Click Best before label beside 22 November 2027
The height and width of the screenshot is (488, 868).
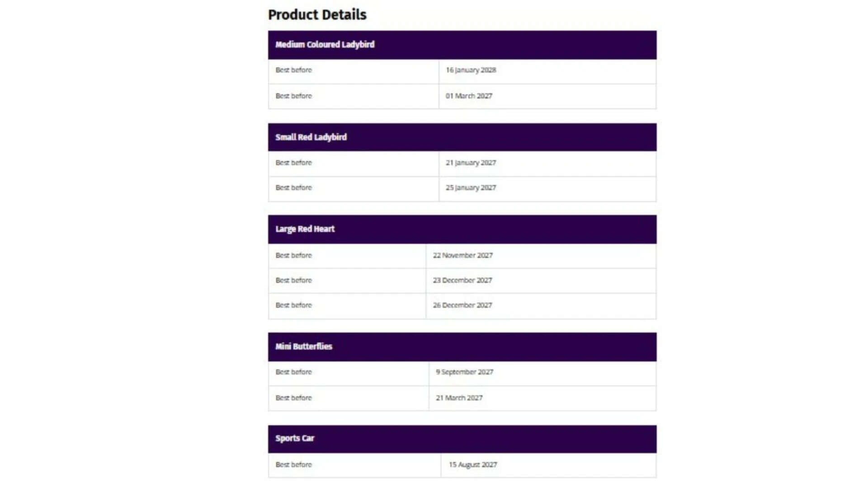coord(293,255)
